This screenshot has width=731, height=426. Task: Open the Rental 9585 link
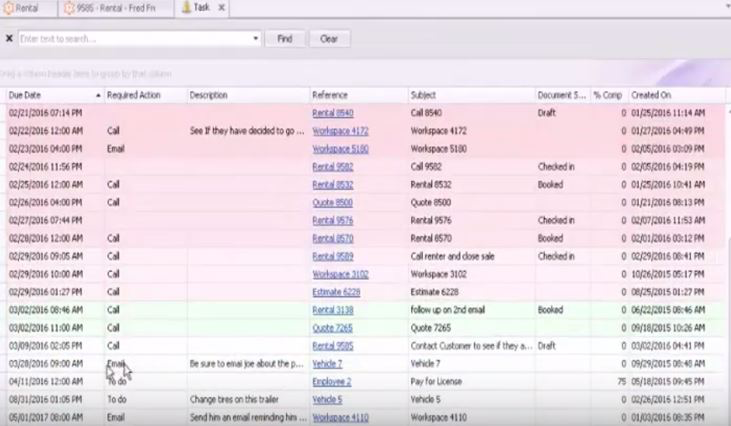pos(333,346)
